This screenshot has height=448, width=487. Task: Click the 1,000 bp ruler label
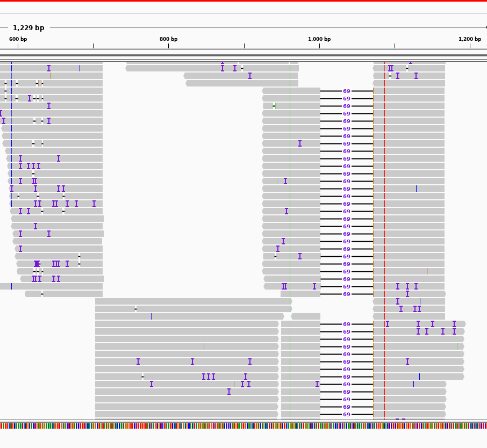click(319, 39)
